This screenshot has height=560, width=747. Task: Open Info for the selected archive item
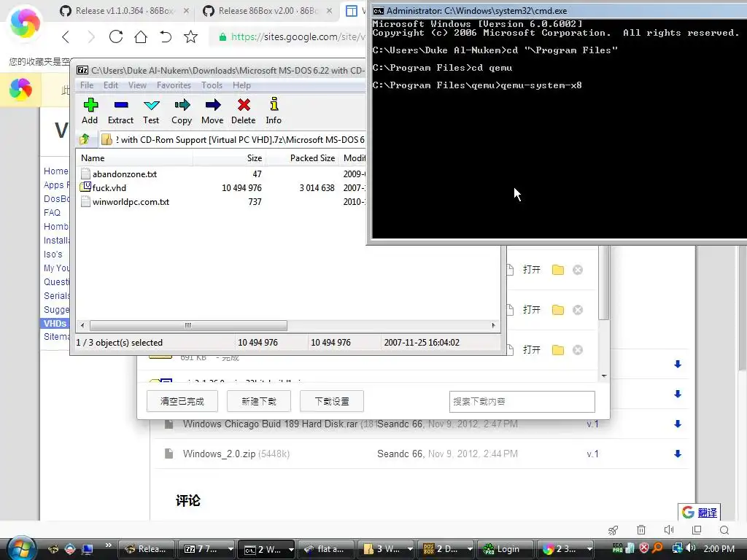coord(274,111)
